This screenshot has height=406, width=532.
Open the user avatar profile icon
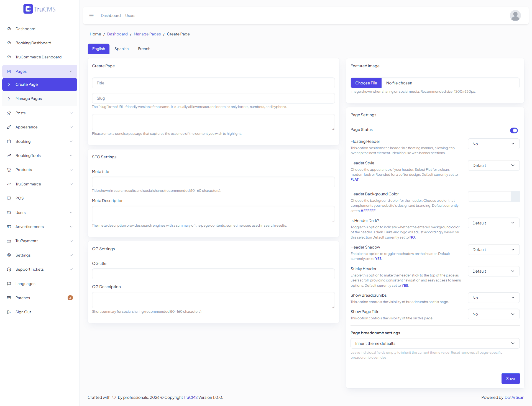click(x=515, y=15)
